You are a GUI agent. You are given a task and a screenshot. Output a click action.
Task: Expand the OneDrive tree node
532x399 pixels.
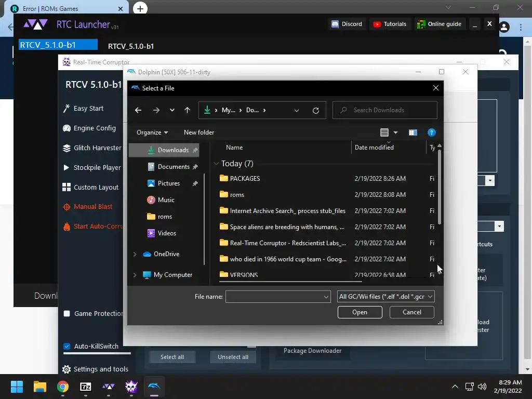135,254
